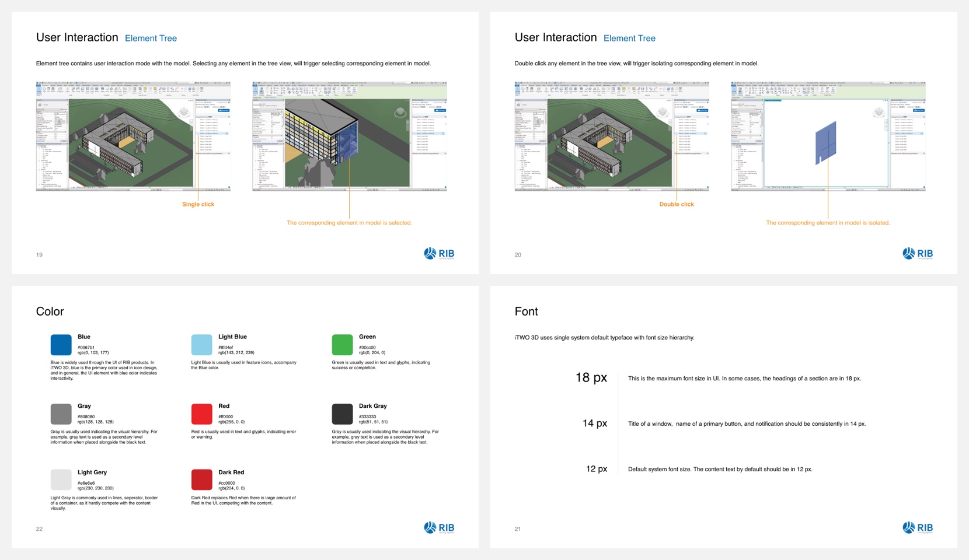Pick the Light Gery color swatch
Screen dimensions: 969x560
(x=61, y=480)
